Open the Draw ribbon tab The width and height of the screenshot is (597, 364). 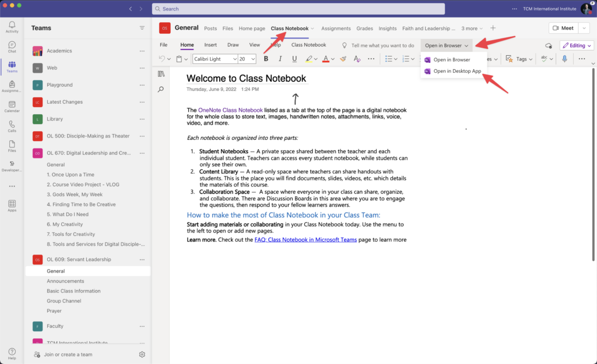click(233, 45)
